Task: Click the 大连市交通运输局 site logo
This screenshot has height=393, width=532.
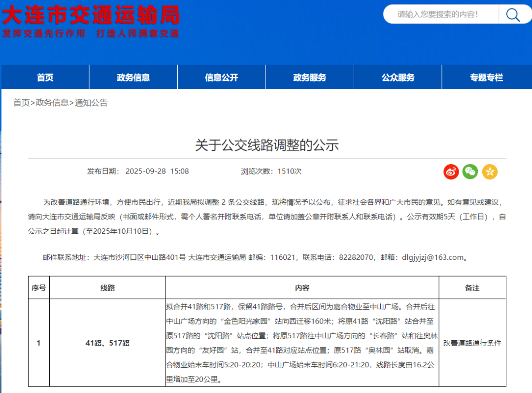Action: point(91,15)
